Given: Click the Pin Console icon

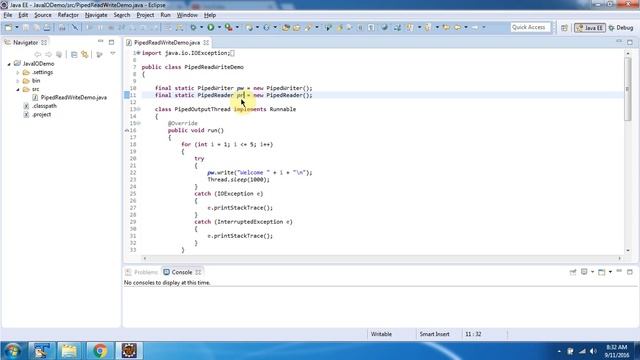Looking at the screenshot, I should pyautogui.click(x=573, y=272).
